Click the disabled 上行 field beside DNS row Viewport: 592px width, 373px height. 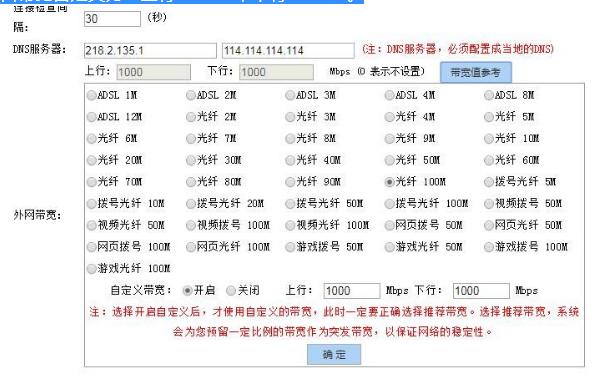[x=154, y=72]
